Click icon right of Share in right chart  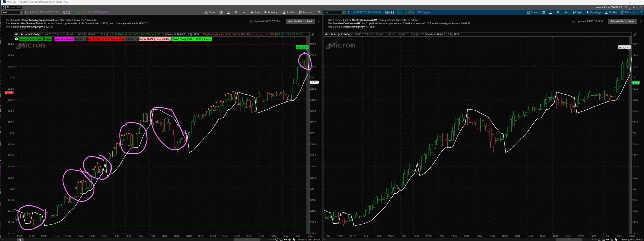[543, 12]
